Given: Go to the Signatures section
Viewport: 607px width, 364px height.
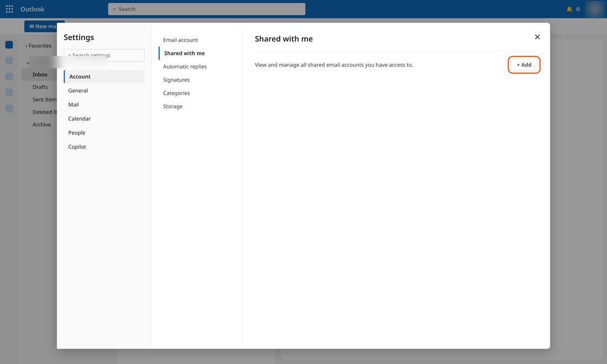Looking at the screenshot, I should pos(198,79).
